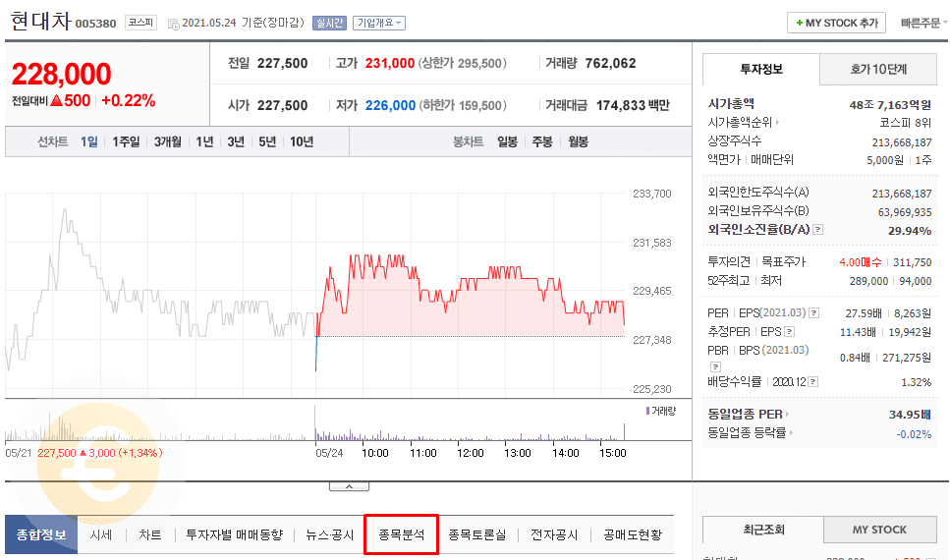The height and width of the screenshot is (560, 950).
Task: Open the 뉴스·공시 tab
Action: coord(329,534)
